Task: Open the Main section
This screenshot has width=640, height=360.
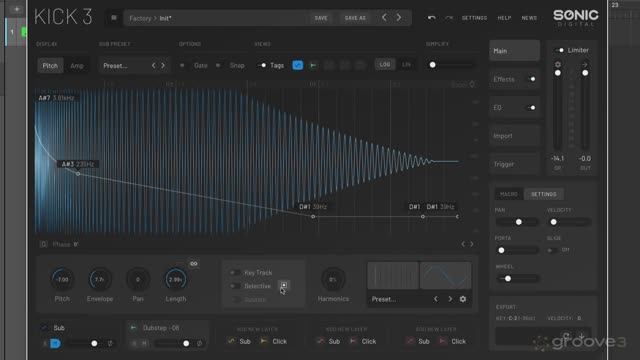Action: click(514, 51)
